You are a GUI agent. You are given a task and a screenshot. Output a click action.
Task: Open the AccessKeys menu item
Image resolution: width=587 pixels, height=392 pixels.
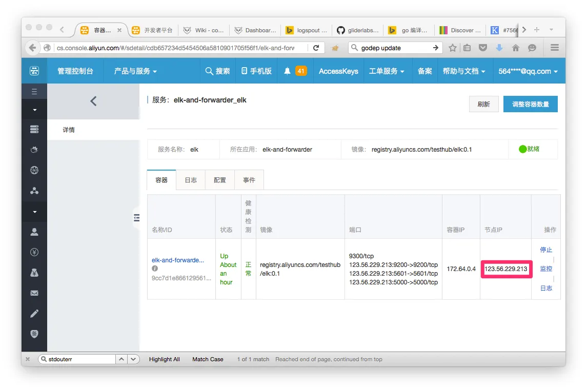pyautogui.click(x=338, y=71)
